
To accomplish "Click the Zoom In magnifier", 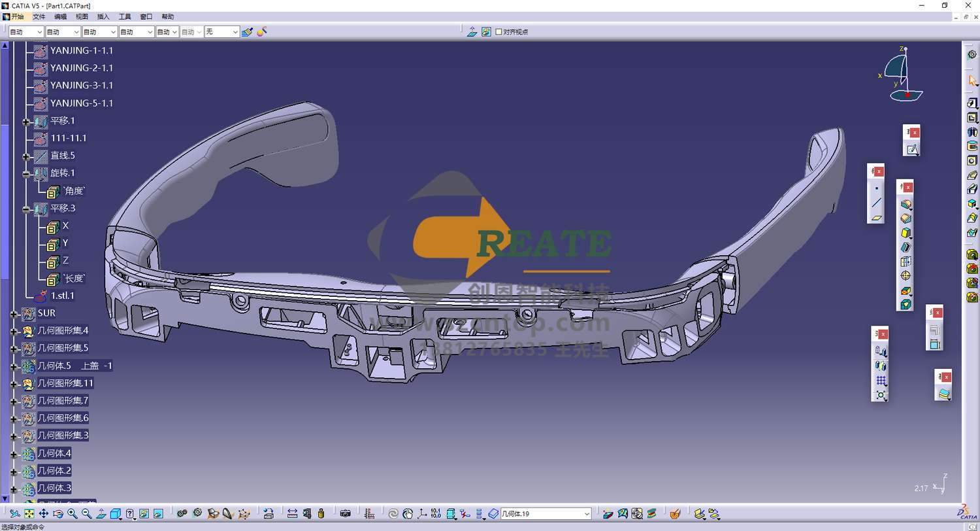I will pos(73,514).
